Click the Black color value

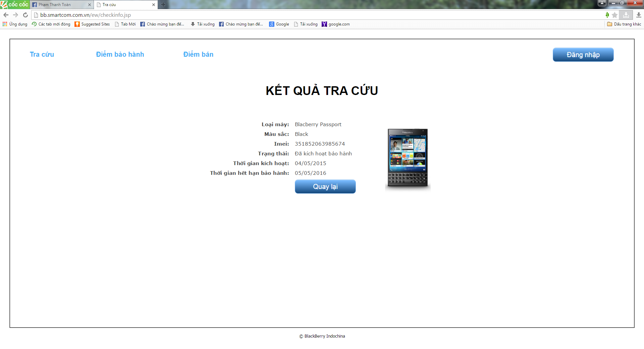(302, 134)
